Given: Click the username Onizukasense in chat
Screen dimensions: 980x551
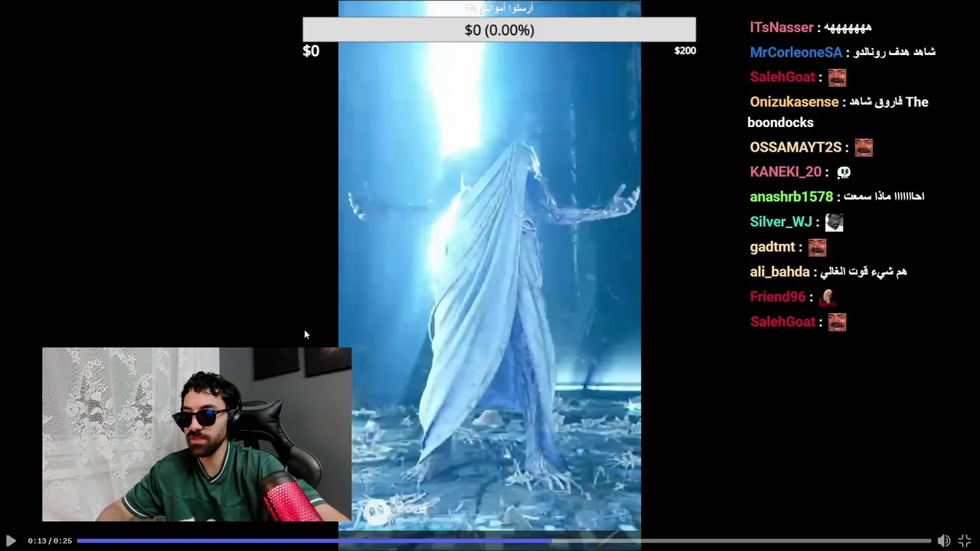Looking at the screenshot, I should click(x=794, y=102).
